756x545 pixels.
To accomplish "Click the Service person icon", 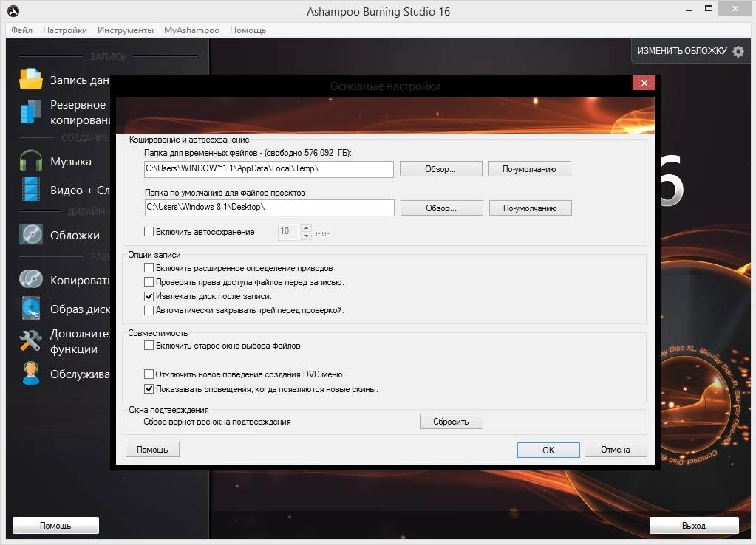I will click(31, 374).
